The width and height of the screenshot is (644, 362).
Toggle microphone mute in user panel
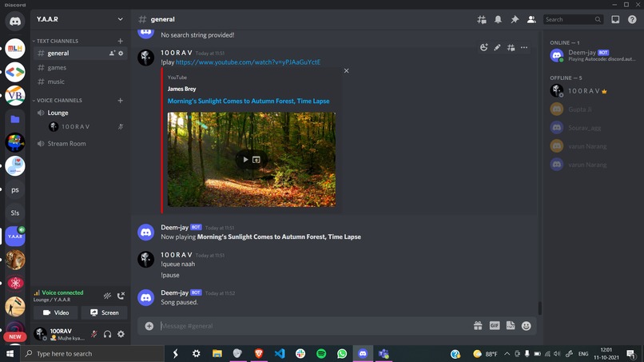tap(94, 334)
